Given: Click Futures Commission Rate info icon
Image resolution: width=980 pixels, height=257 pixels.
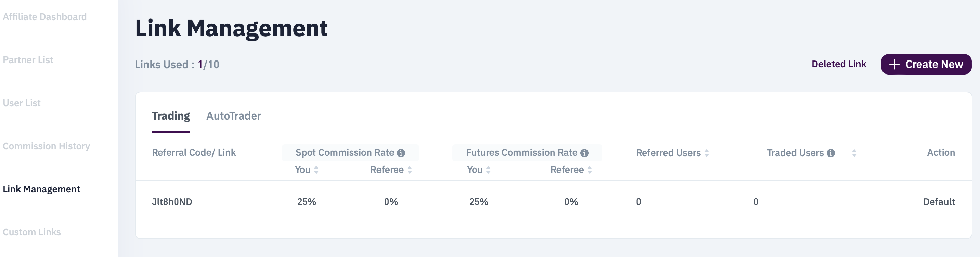Looking at the screenshot, I should (x=584, y=153).
